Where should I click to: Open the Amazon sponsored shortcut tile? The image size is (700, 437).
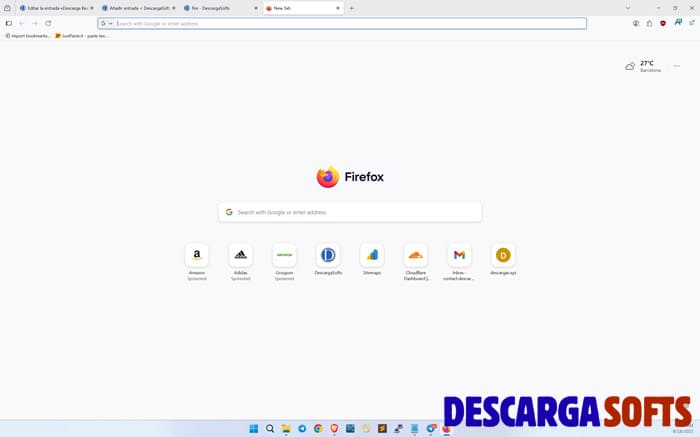(197, 255)
